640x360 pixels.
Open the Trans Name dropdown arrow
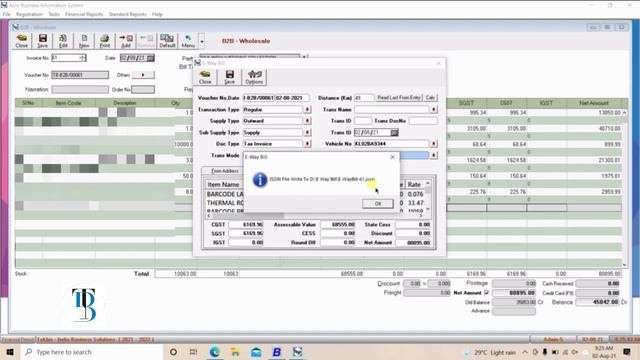pyautogui.click(x=433, y=109)
